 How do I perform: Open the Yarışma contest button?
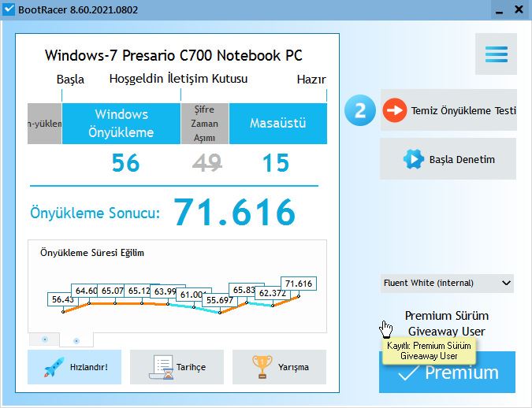pos(279,367)
